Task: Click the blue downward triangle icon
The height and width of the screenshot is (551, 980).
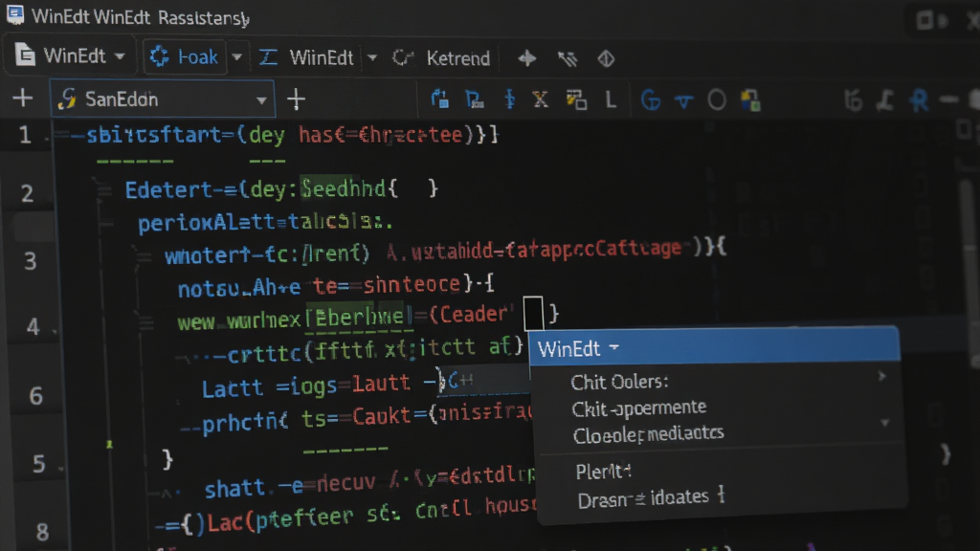Action: click(683, 101)
